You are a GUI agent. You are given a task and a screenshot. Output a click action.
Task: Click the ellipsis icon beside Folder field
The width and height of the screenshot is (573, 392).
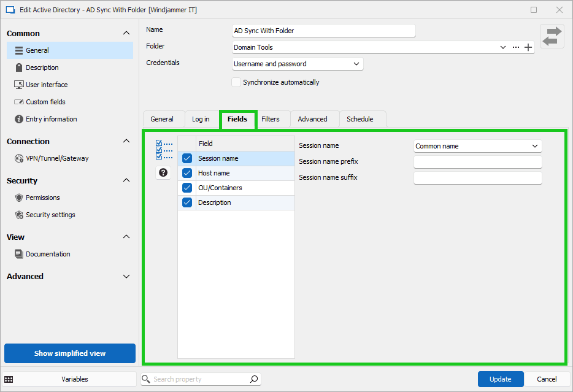[515, 47]
